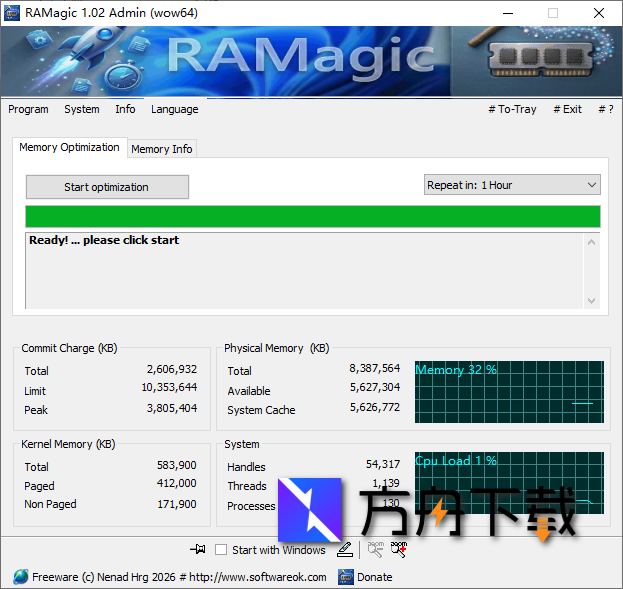Open the Language menu

174,109
